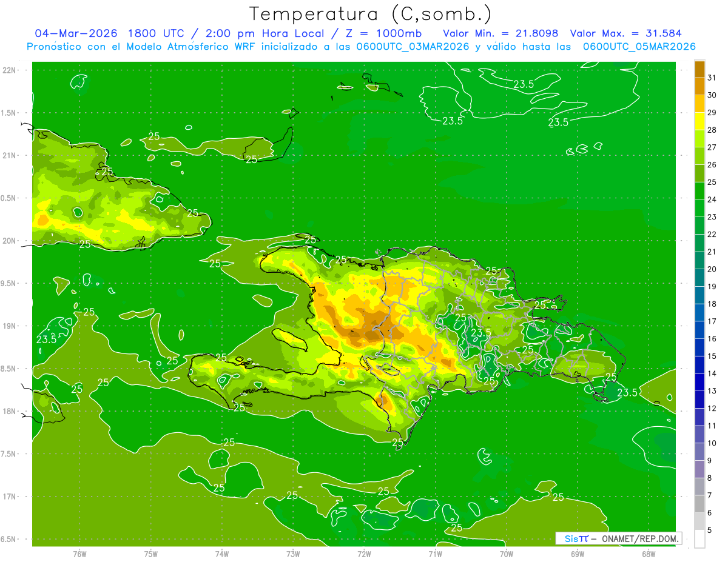Click the '19N' latitude axis label
Image resolution: width=728 pixels, height=562 pixels.
[x=9, y=326]
